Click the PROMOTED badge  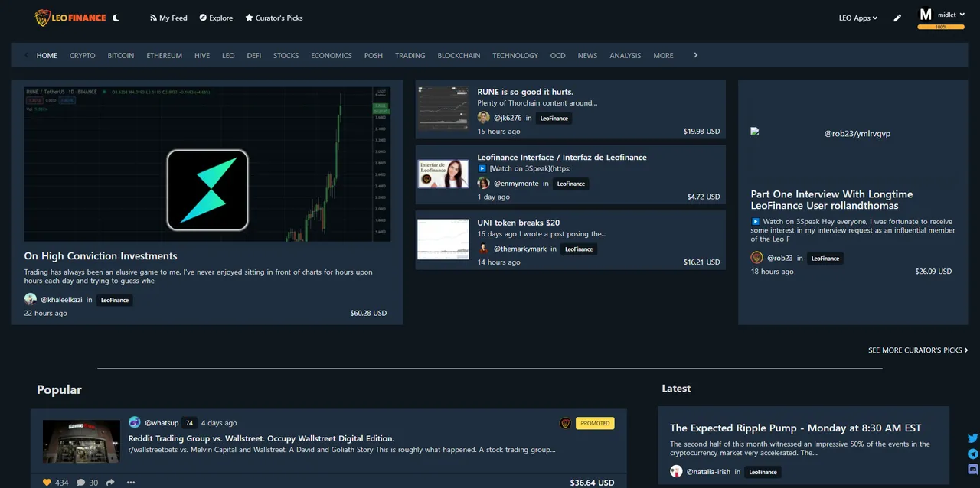click(x=595, y=423)
